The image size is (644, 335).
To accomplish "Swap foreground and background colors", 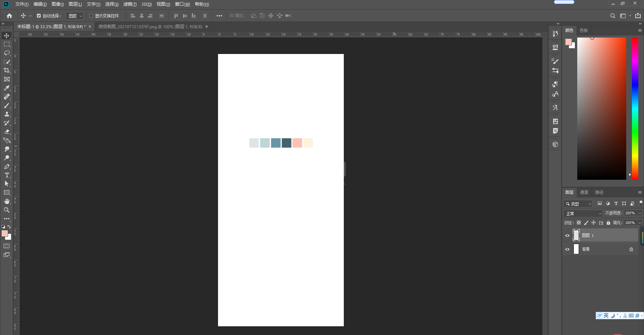I will 9,227.
